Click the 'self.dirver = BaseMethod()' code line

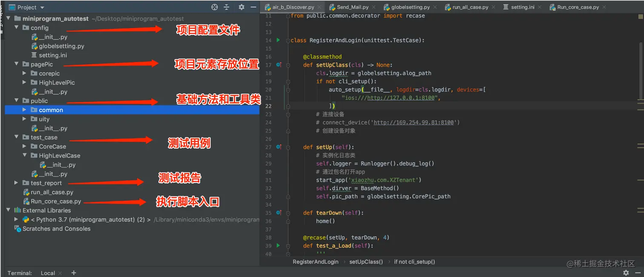coord(357,188)
